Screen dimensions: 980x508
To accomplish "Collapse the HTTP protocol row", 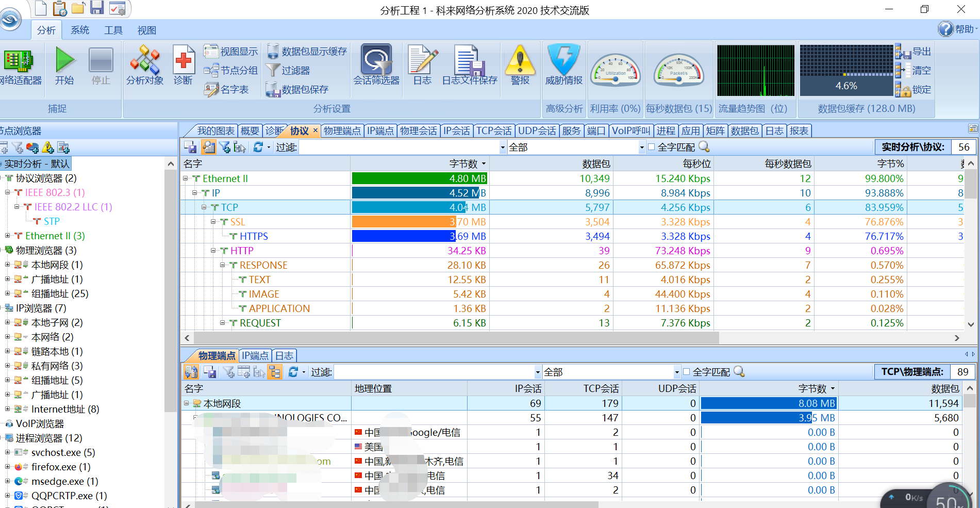I will click(213, 251).
